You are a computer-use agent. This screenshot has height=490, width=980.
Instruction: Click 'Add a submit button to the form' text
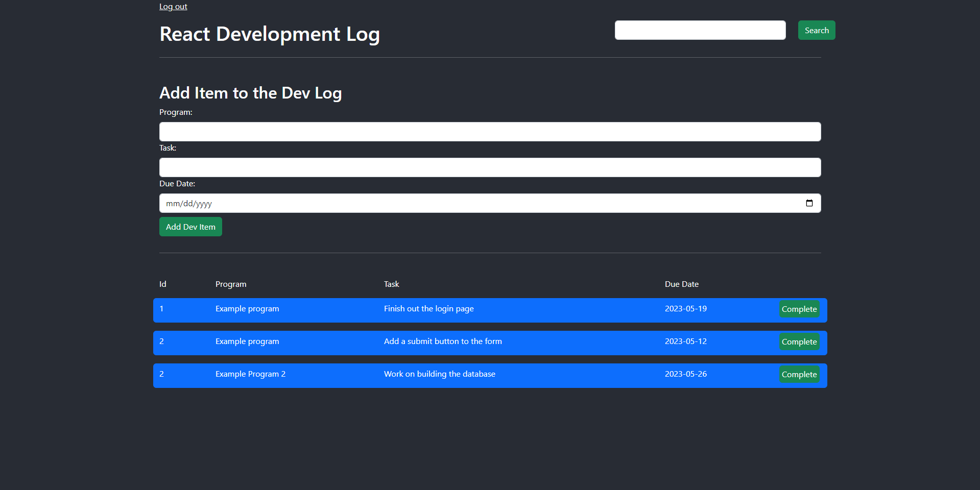coord(443,341)
